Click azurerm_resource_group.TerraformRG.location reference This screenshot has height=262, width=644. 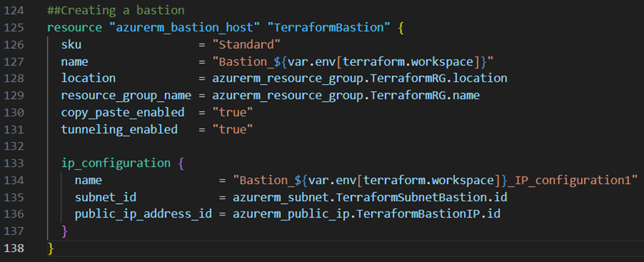click(x=360, y=78)
